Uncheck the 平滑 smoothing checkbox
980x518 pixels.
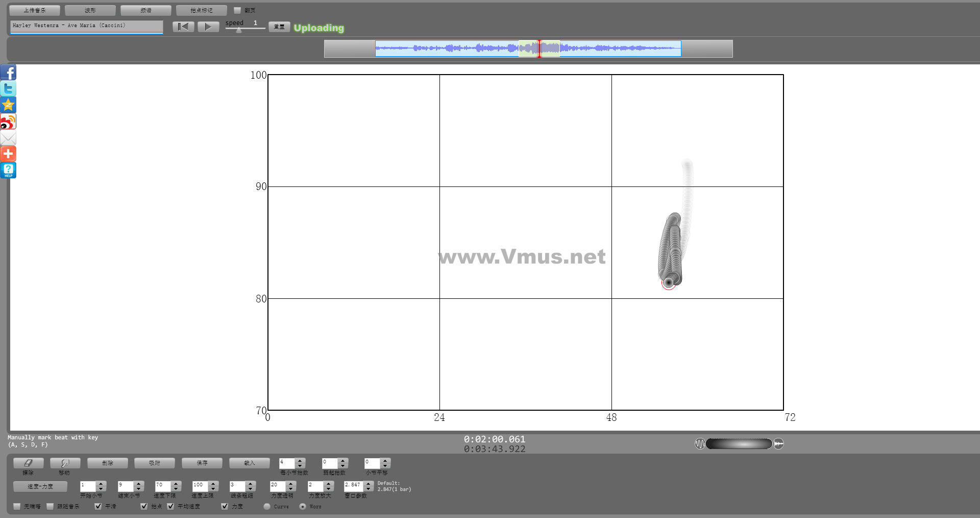point(98,506)
